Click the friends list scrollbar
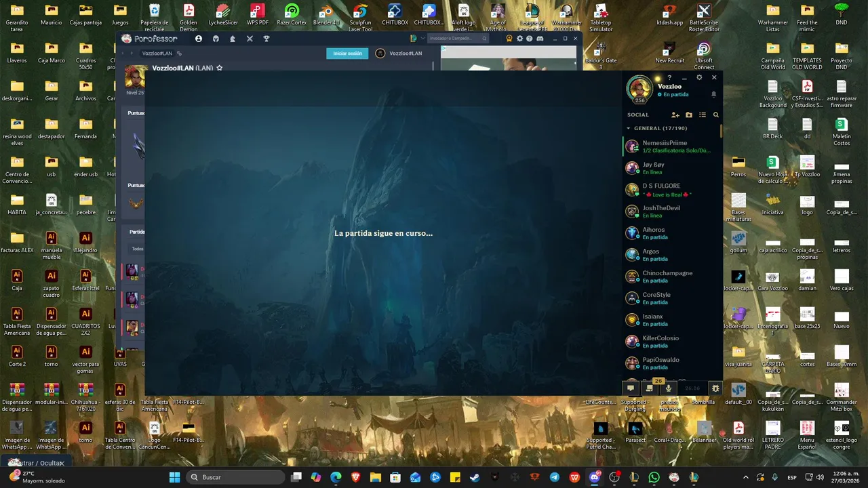Image resolution: width=868 pixels, height=488 pixels. [722, 130]
